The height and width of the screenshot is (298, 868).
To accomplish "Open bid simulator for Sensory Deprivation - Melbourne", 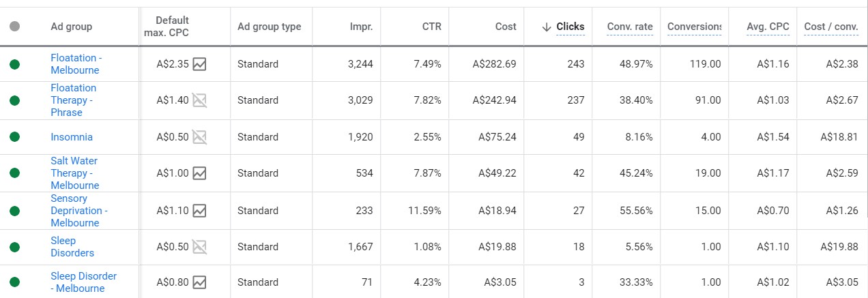I will 199,211.
